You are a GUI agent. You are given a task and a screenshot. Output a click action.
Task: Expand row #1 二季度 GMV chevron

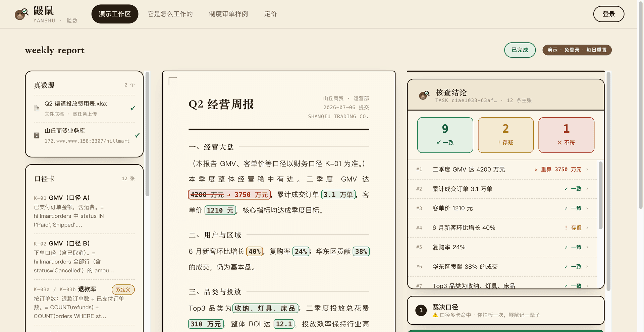click(587, 170)
